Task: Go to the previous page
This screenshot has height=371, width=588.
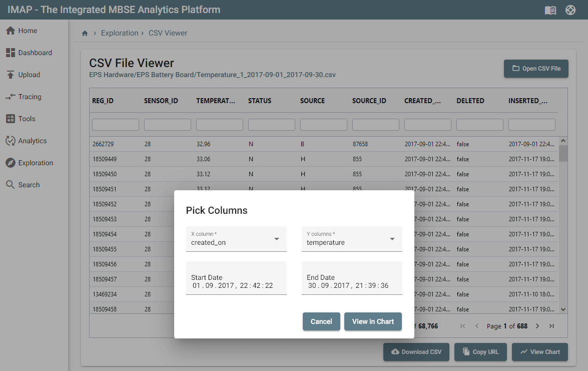Action: (x=477, y=326)
